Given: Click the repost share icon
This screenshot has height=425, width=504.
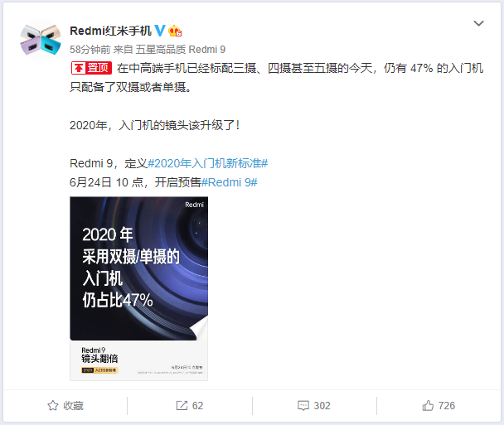Looking at the screenshot, I should coord(182,405).
